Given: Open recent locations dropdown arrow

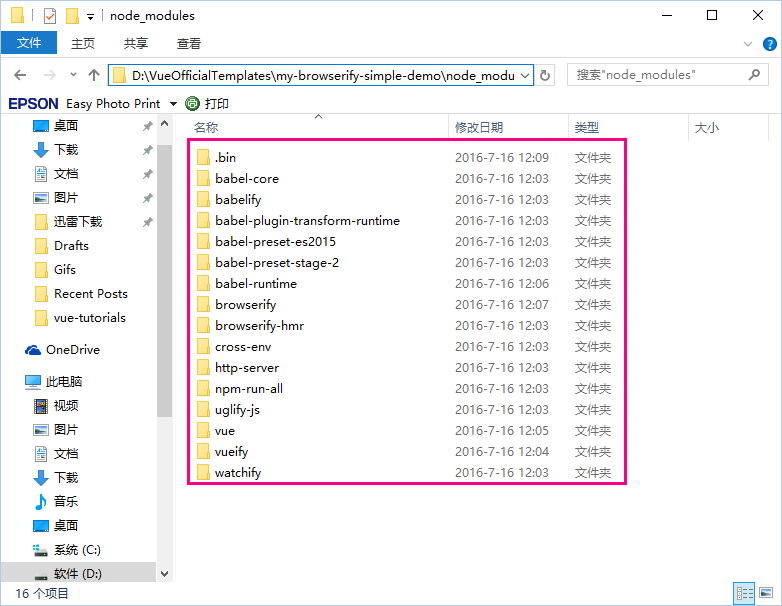Looking at the screenshot, I should coord(73,75).
